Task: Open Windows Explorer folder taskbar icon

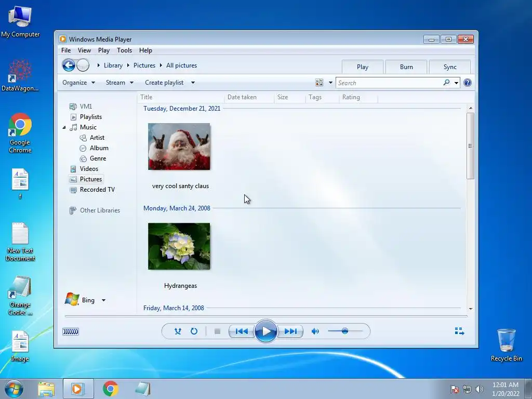Action: [x=46, y=389]
